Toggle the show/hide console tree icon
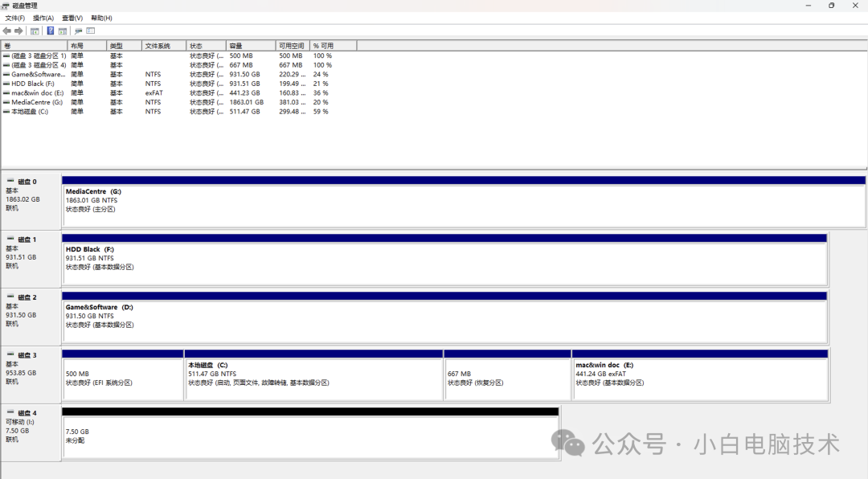Screen dimensions: 868x479 35,31
